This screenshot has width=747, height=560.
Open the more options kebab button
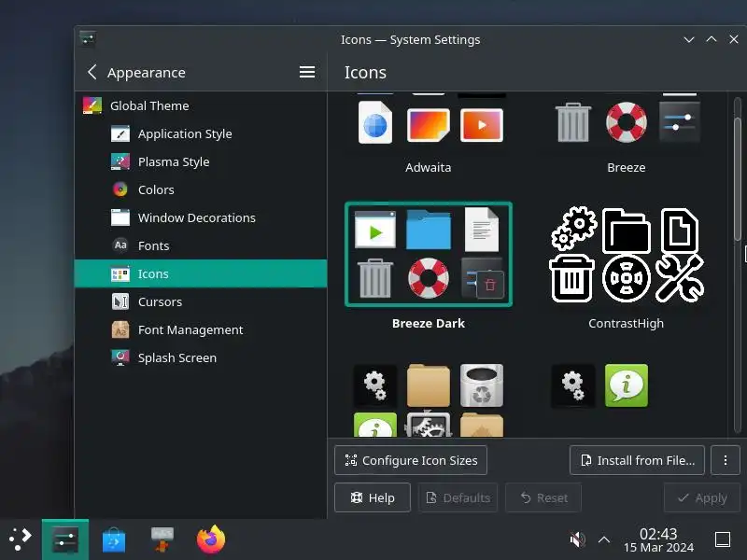pyautogui.click(x=726, y=460)
